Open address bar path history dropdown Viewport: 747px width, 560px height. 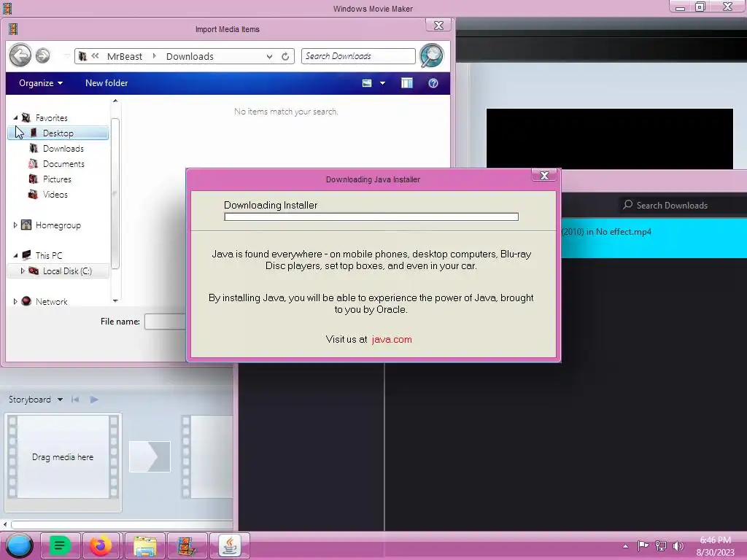click(x=270, y=57)
